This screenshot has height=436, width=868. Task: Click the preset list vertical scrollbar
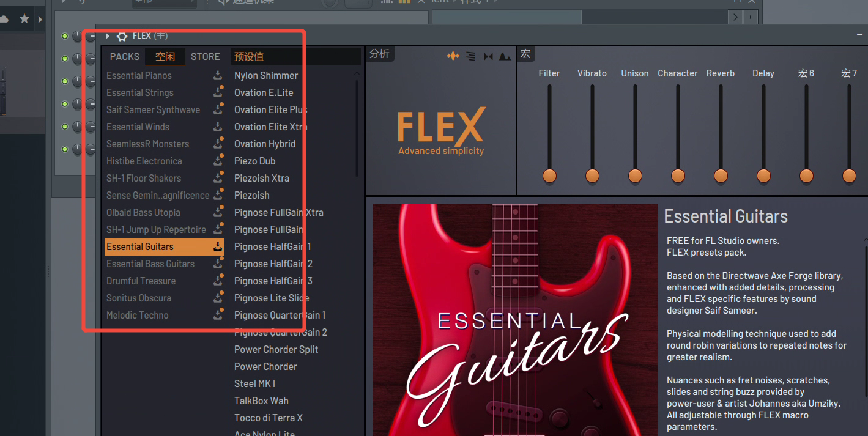tap(357, 128)
